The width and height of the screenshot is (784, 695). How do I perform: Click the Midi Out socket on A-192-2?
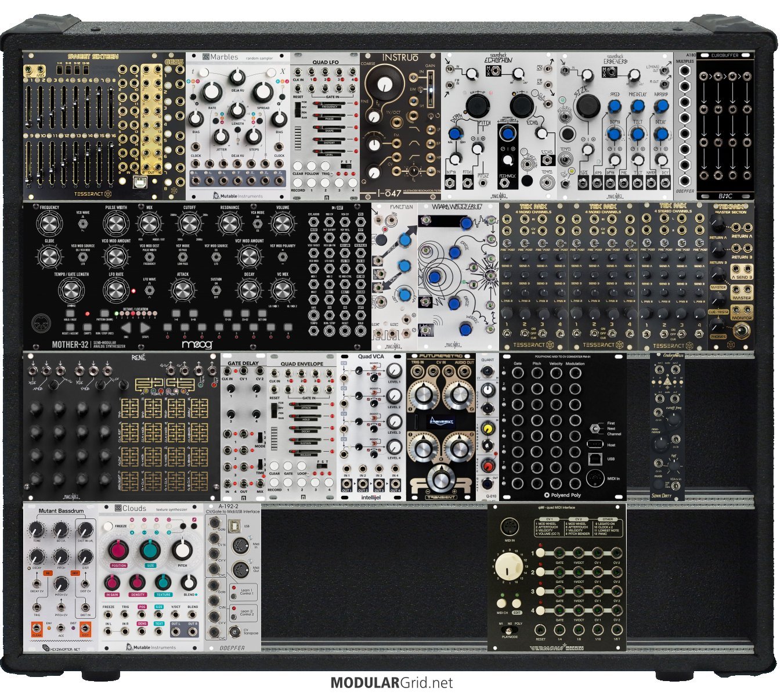(240, 570)
